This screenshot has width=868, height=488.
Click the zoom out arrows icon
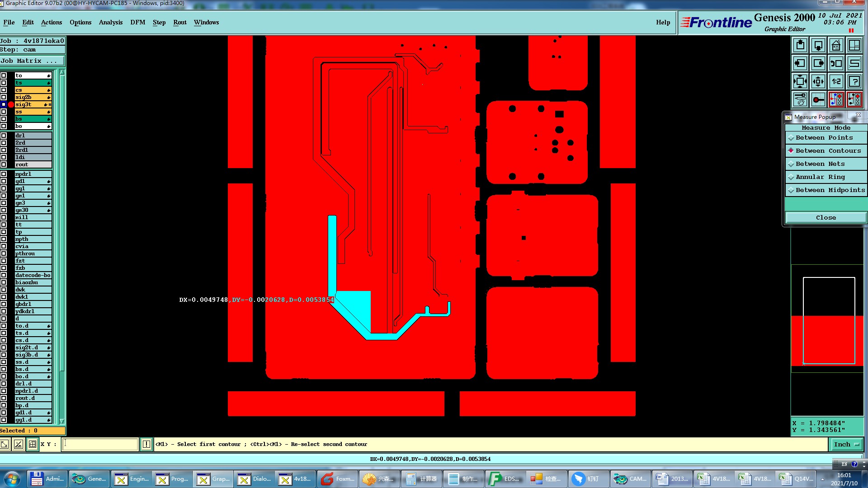click(x=818, y=82)
